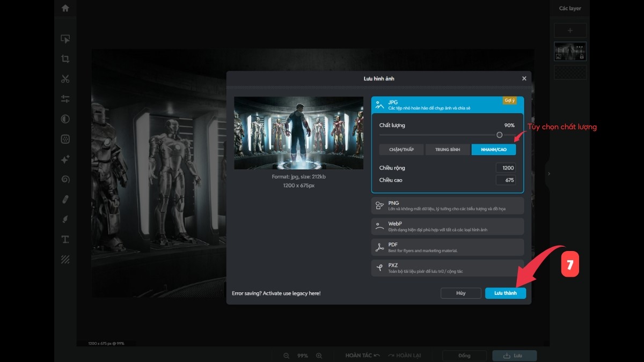Open the Adjust sliders tool
644x362 pixels.
point(65,99)
